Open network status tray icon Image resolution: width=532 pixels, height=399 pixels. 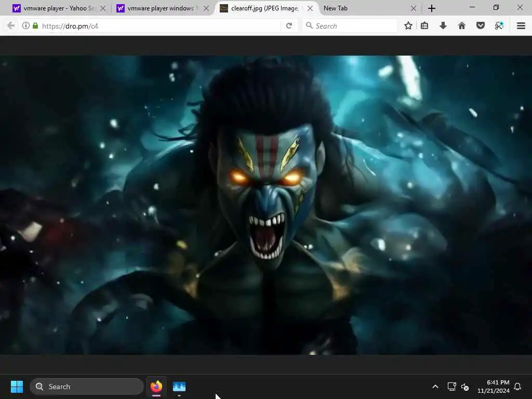tap(451, 387)
